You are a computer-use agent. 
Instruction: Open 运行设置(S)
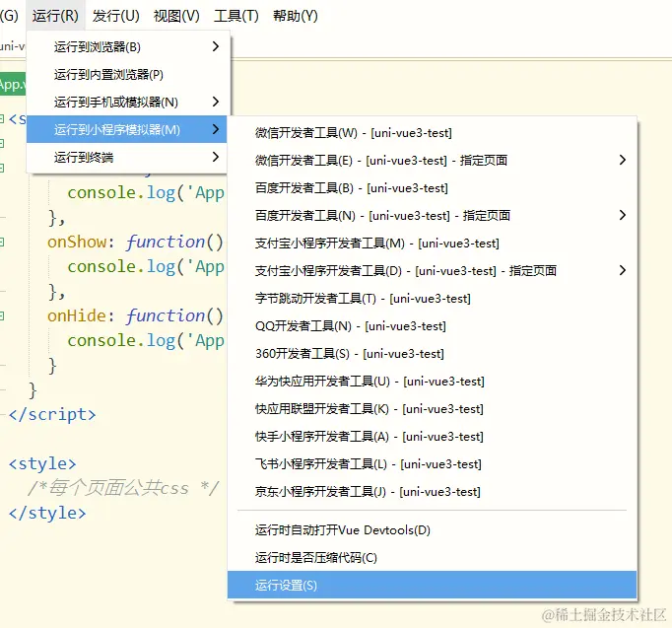pos(432,586)
